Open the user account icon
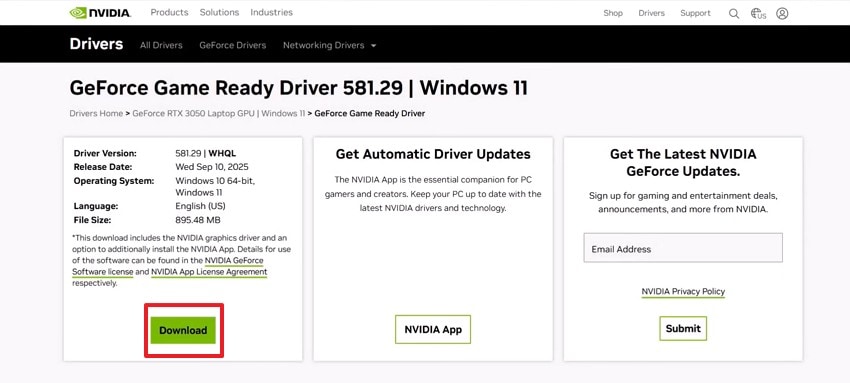 click(x=782, y=14)
